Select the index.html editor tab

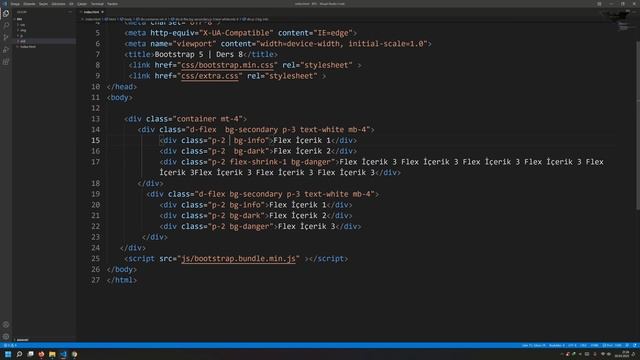[91, 12]
